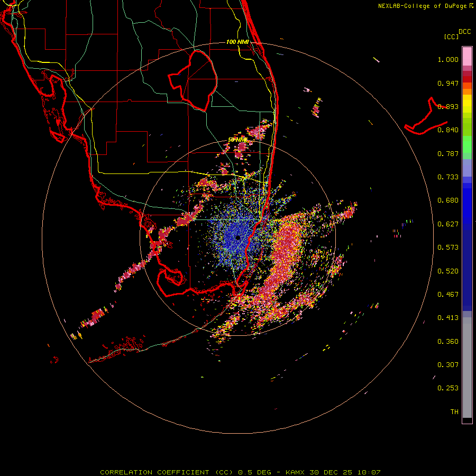Screen dimensions: 476x476
Task: Select the 0.360 legend value
Action: (448, 342)
